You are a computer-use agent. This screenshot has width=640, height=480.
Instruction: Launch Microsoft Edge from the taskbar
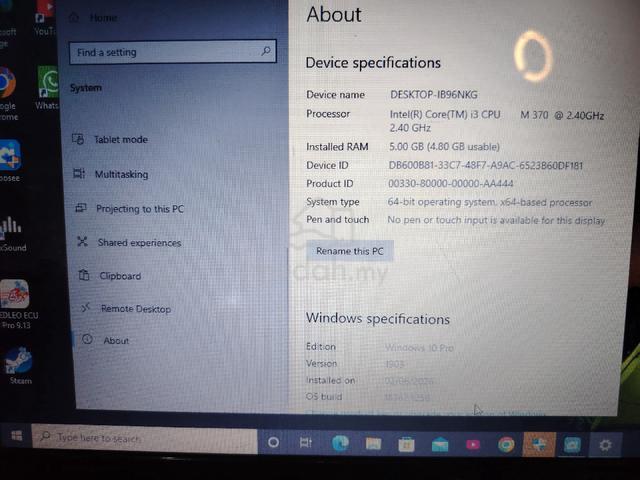(340, 443)
